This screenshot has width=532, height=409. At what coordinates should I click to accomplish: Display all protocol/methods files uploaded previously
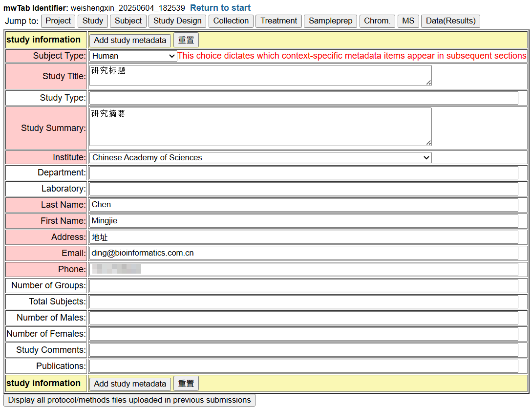coord(129,400)
